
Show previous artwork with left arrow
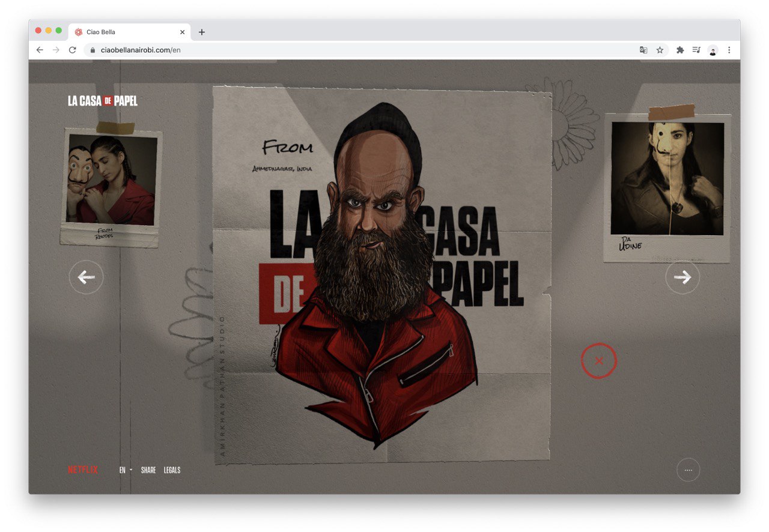tap(86, 277)
